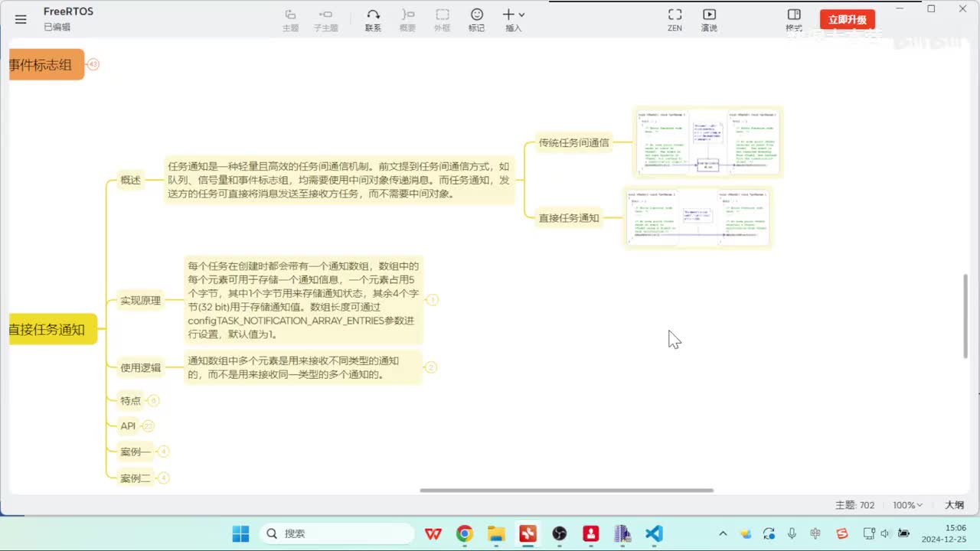Select the text starting 通知数组中多个元素
980x551 pixels.
click(304, 367)
